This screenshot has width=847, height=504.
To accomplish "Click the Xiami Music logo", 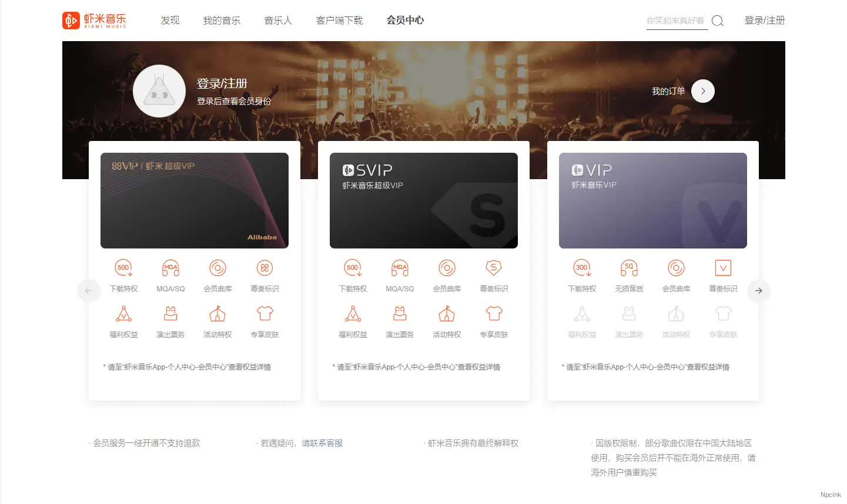I will pos(94,21).
